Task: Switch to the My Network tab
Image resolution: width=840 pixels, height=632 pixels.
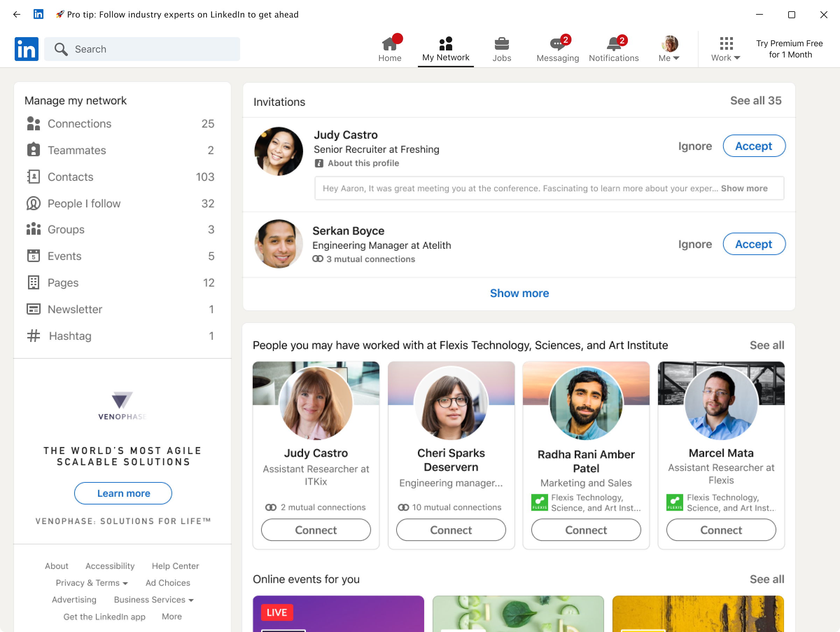Action: pos(446,49)
